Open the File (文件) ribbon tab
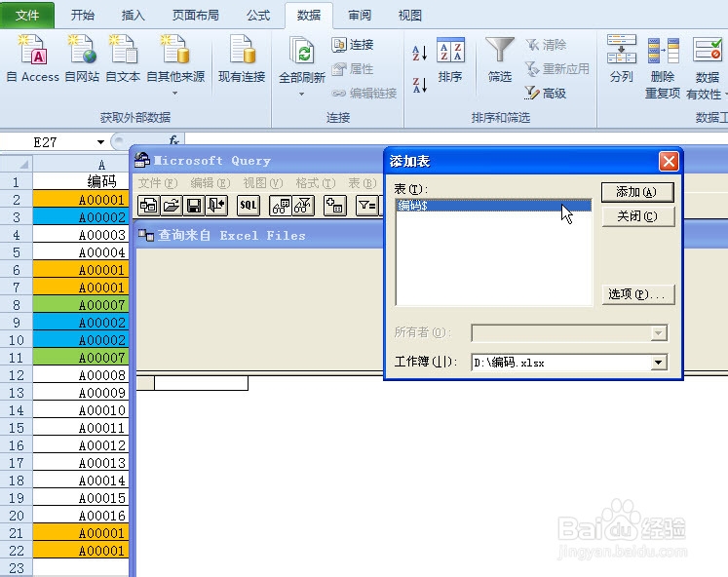 (x=27, y=16)
